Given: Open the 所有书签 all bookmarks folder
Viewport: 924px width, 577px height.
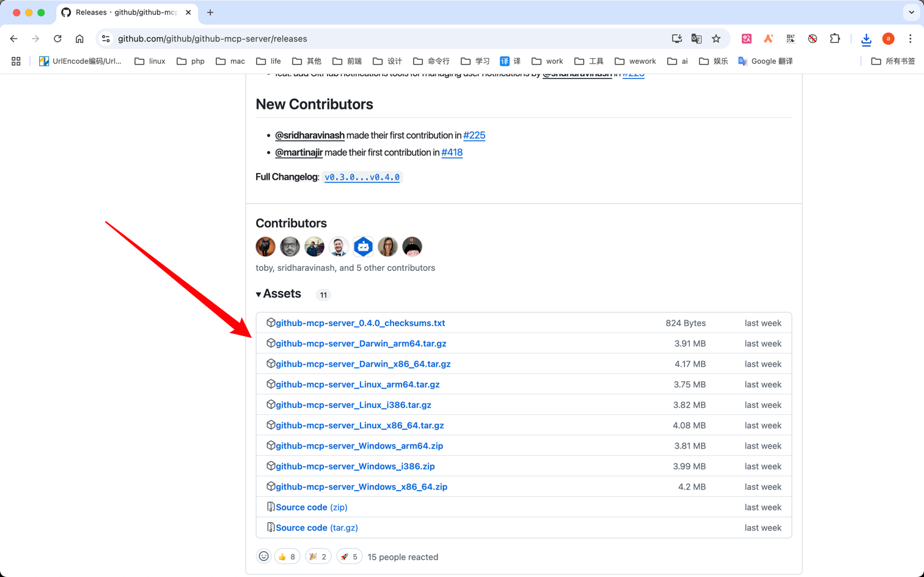Looking at the screenshot, I should click(x=893, y=61).
